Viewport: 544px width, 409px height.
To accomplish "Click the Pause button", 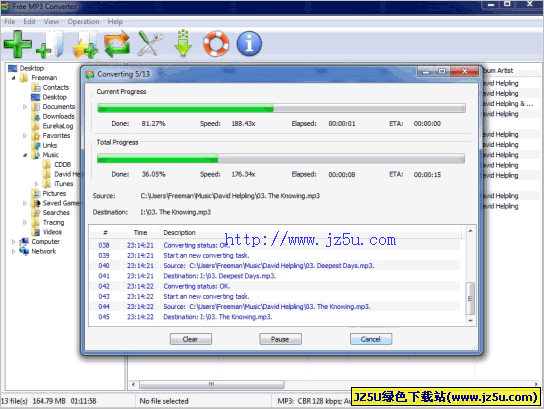I will tap(280, 339).
